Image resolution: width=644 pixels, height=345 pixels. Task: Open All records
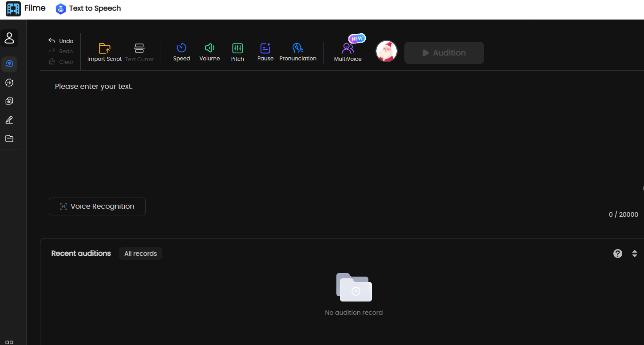pyautogui.click(x=141, y=254)
